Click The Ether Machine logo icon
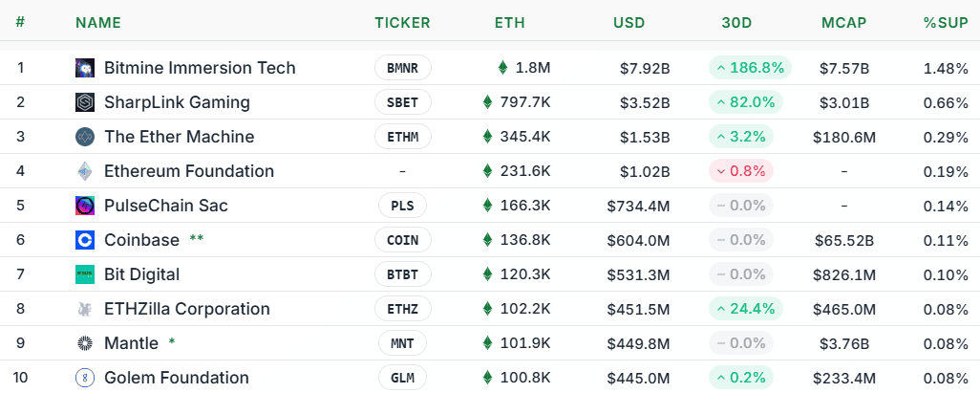This screenshot has width=980, height=393. coord(85,137)
